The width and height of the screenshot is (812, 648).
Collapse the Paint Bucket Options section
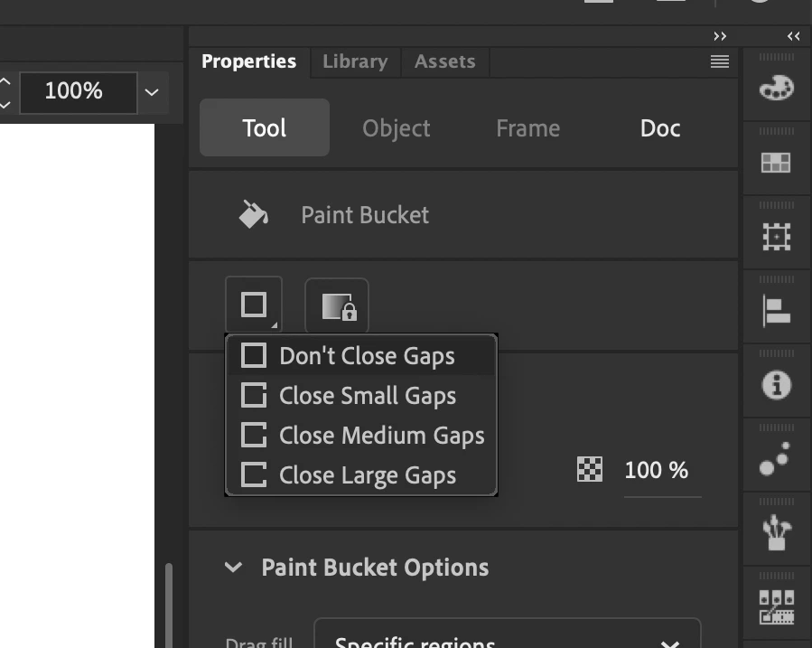point(234,568)
